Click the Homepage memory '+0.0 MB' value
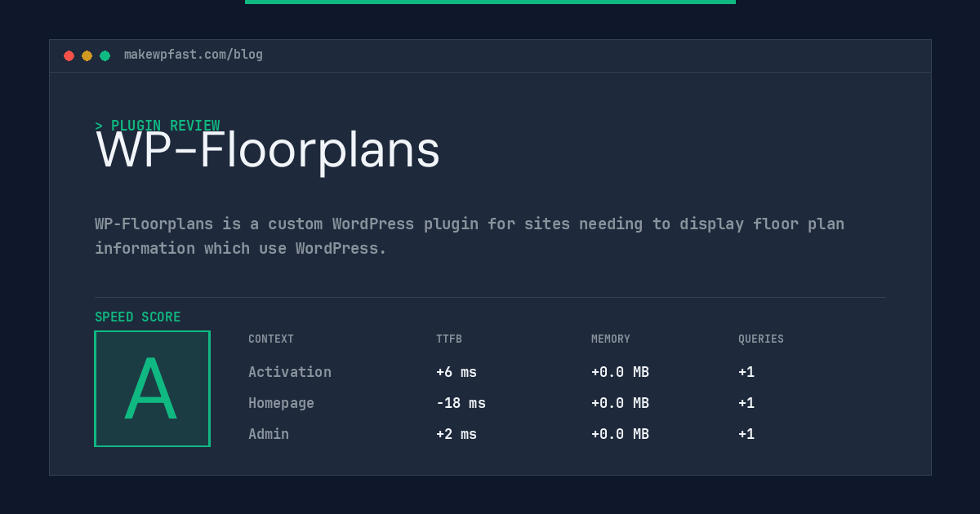Viewport: 980px width, 514px height. coord(620,403)
